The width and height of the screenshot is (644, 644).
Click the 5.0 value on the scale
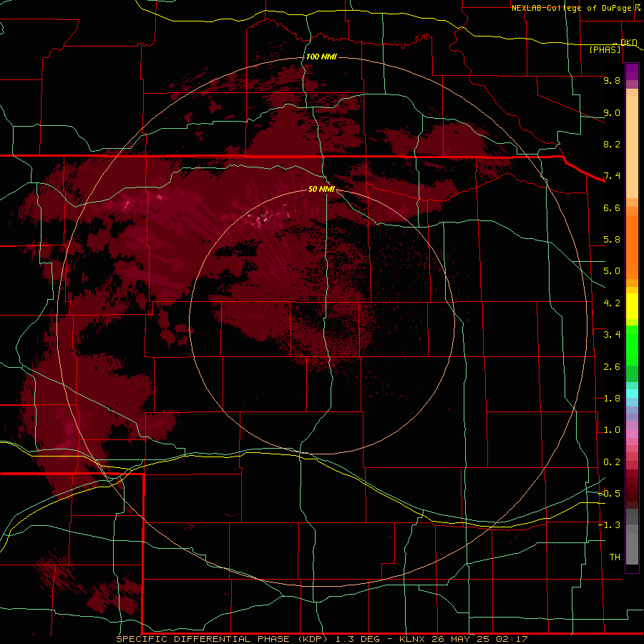pyautogui.click(x=612, y=271)
